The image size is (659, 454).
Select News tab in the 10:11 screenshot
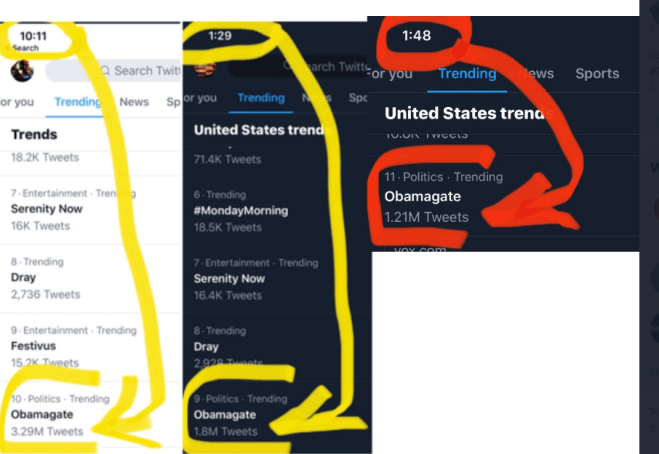point(134,102)
